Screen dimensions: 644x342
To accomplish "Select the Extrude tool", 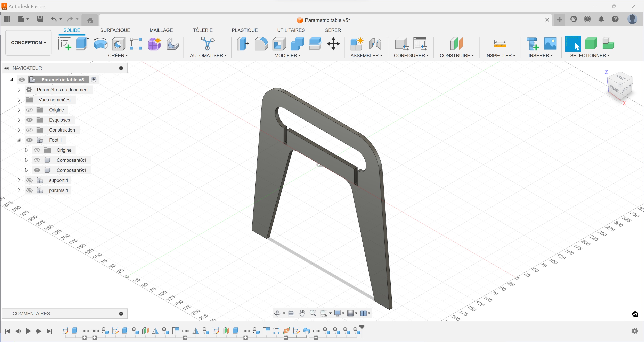I will pos(82,44).
